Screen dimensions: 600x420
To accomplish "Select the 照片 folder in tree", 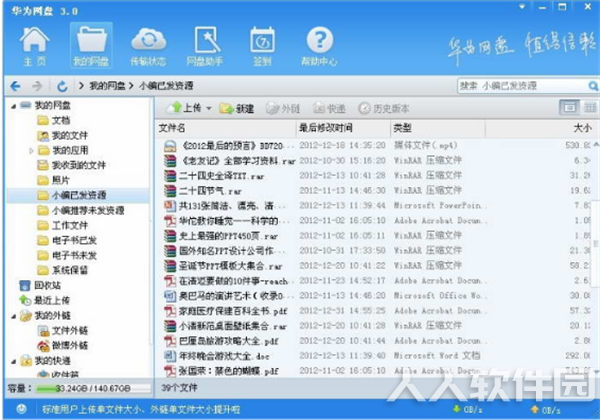I will 54,180.
